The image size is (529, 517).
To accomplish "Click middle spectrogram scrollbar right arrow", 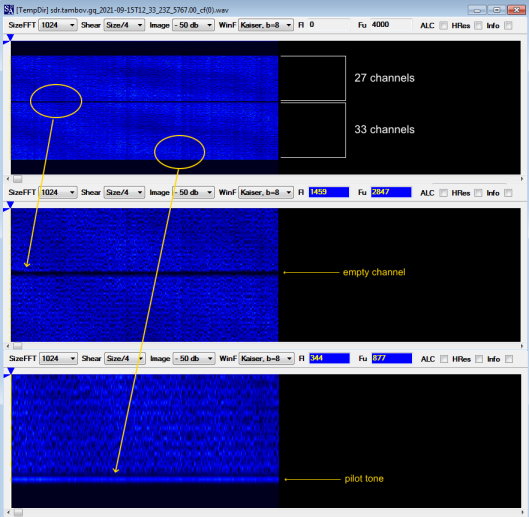I will point(522,346).
